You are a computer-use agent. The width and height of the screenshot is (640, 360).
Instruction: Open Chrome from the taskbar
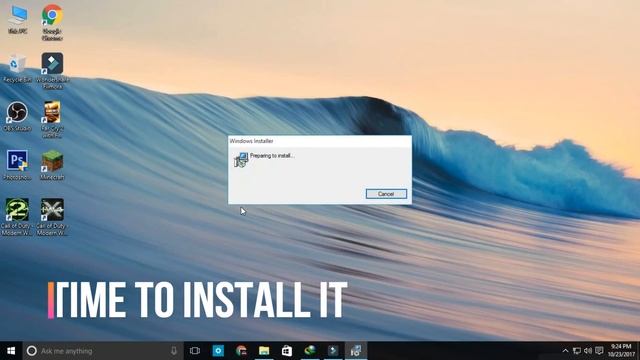[x=241, y=351]
